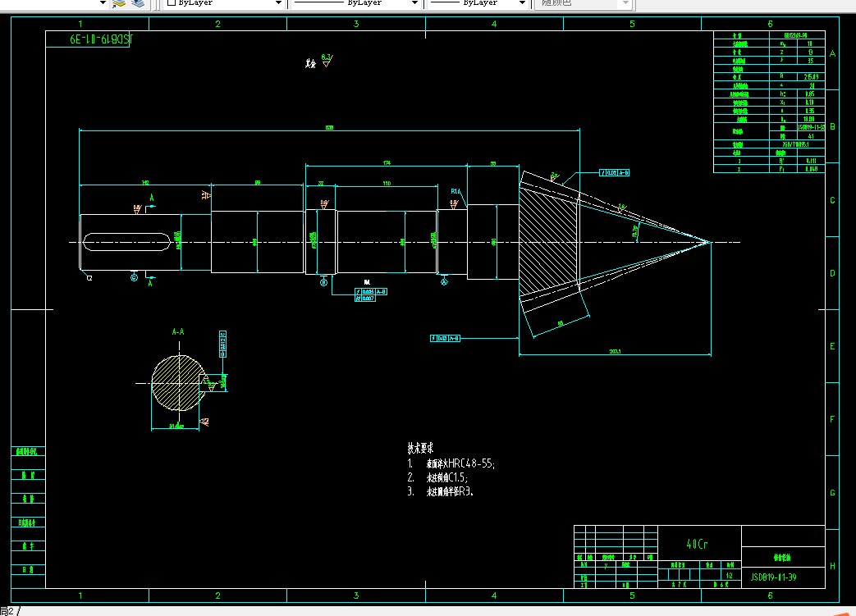Screen dimensions: 856x616
Task: Switch to the 局2 layout tab
Action: 9,611
